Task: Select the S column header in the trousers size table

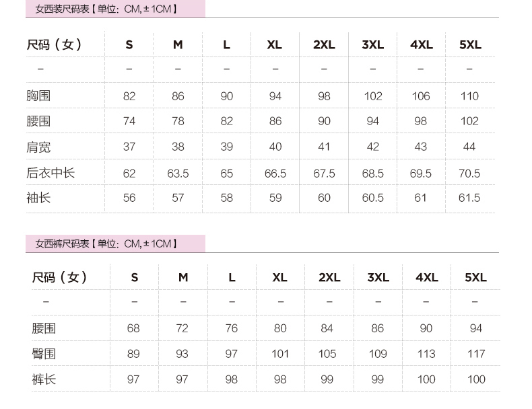Action: tap(134, 277)
